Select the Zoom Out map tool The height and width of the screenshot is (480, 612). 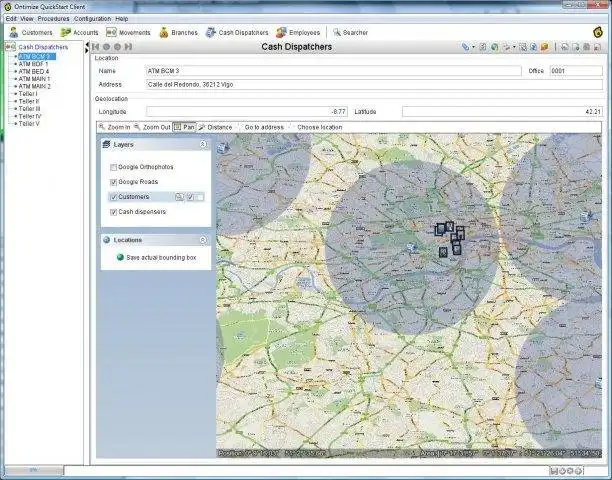pyautogui.click(x=152, y=127)
